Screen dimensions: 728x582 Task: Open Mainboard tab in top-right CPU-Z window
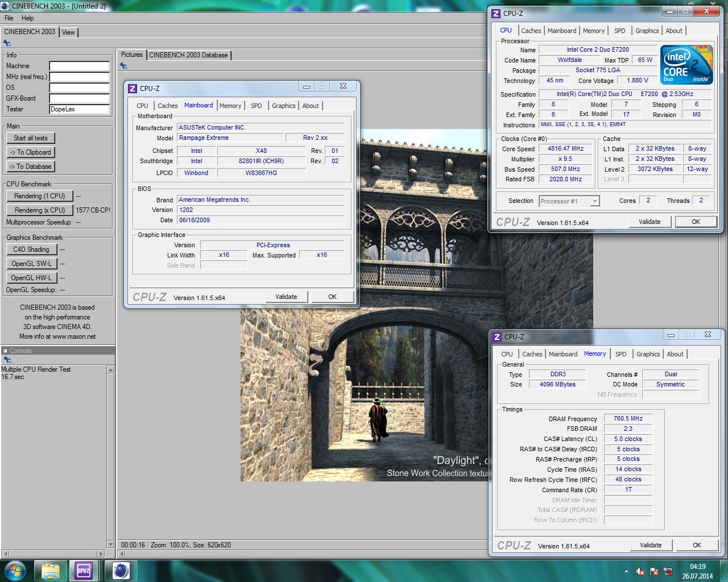(562, 31)
